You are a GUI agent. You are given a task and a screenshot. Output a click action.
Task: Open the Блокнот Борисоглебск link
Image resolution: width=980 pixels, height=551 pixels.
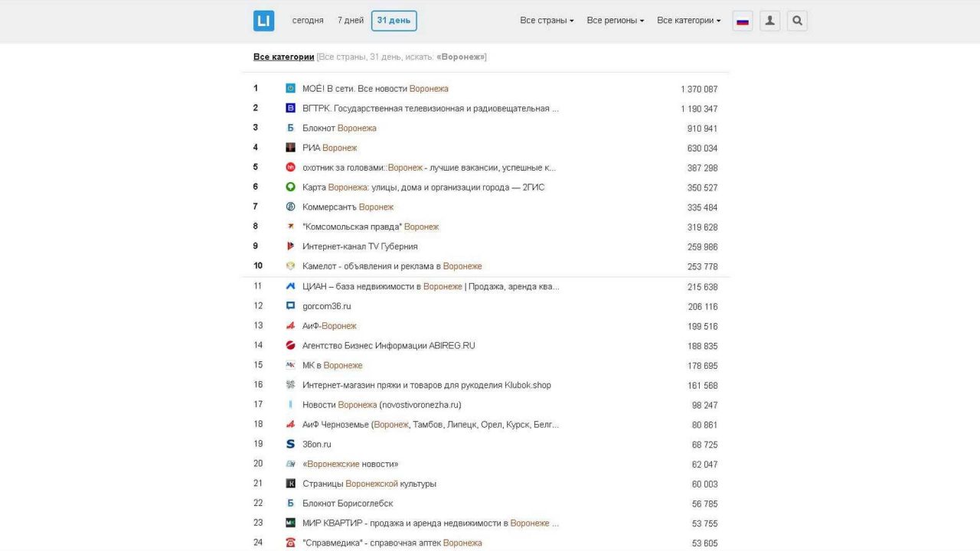pos(348,504)
